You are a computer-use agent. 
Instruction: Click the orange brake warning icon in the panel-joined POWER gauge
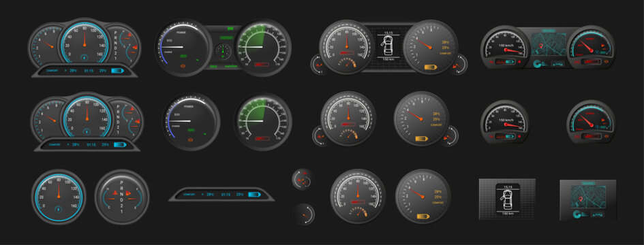click(x=183, y=65)
